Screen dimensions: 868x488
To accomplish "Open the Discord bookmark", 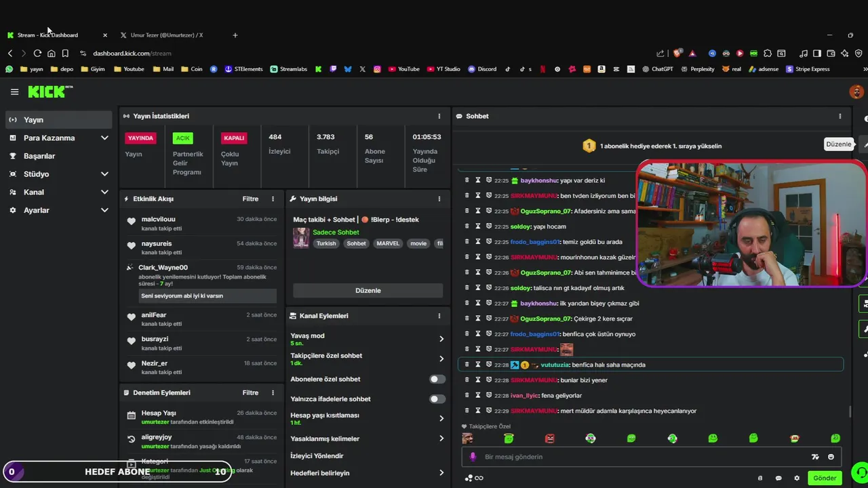I will coord(482,68).
